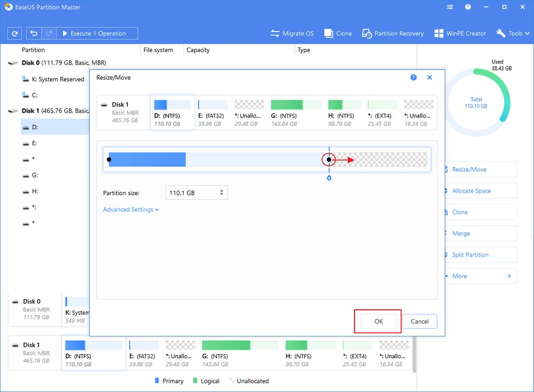Select 29.48 GB unallocated space in dialog
The image size is (534, 392).
249,113
